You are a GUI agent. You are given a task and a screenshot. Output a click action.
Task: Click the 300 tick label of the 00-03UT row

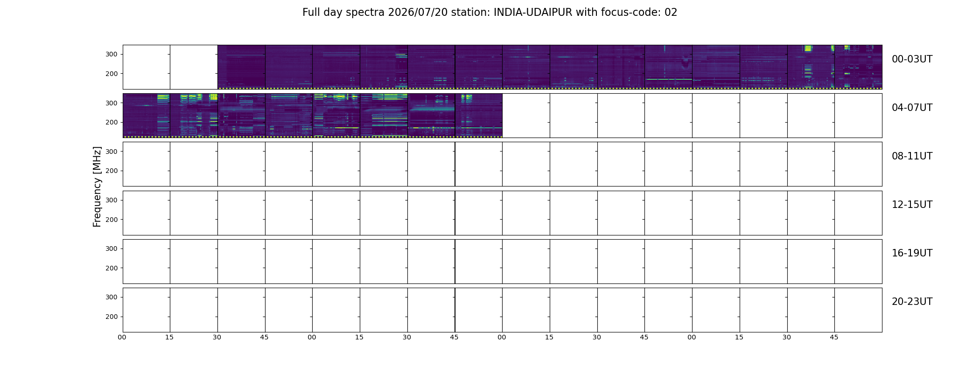pyautogui.click(x=112, y=55)
